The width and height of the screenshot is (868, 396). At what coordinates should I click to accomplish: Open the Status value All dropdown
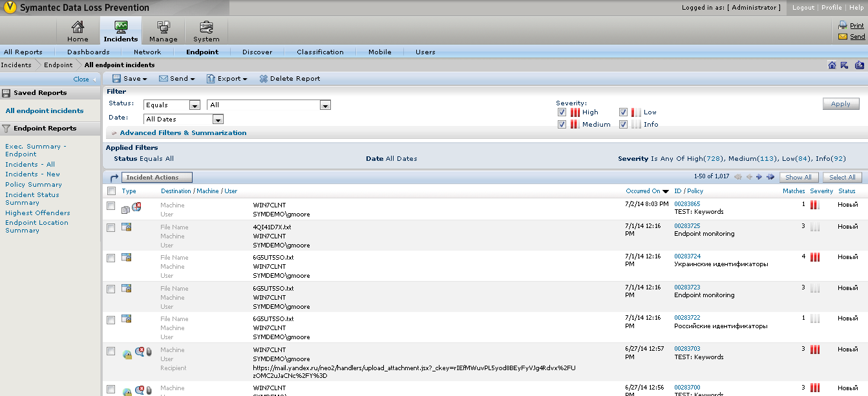[x=269, y=105]
